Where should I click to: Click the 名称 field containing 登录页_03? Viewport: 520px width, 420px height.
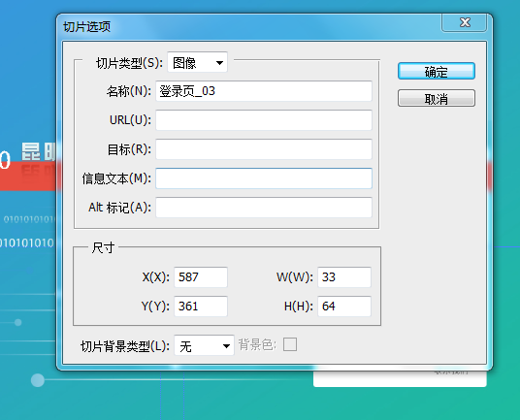tap(264, 91)
